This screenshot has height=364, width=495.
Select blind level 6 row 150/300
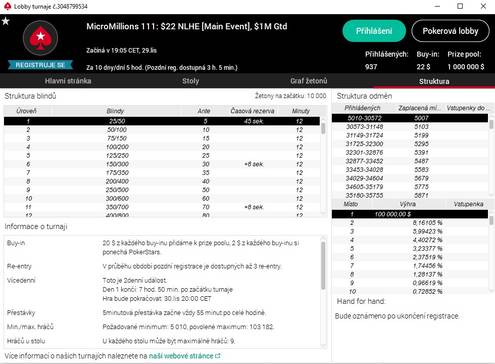(162, 164)
